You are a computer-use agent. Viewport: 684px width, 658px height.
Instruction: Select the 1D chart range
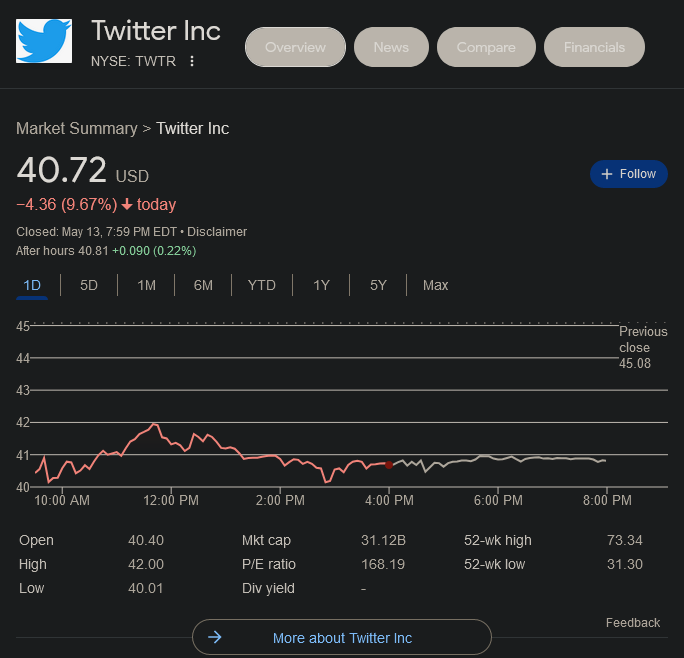tap(32, 285)
